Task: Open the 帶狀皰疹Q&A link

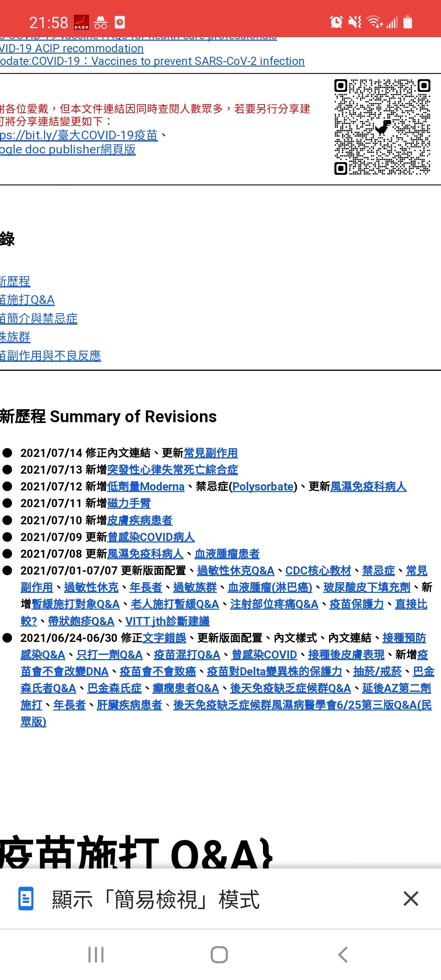Action: (81, 621)
